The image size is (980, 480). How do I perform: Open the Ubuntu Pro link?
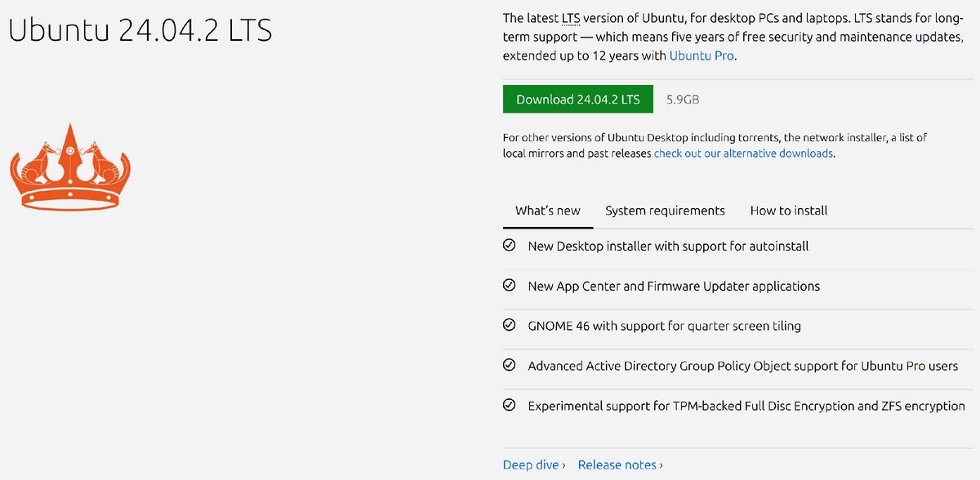702,56
